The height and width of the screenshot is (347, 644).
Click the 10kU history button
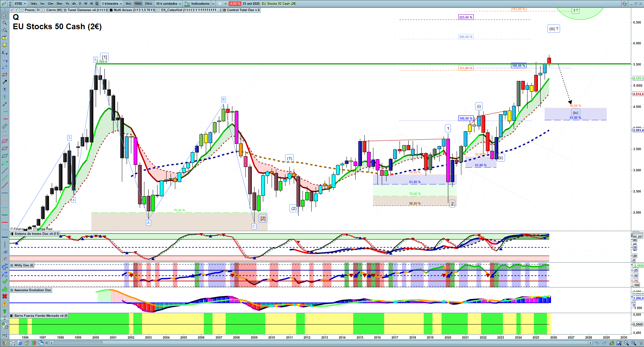(x=138, y=4)
